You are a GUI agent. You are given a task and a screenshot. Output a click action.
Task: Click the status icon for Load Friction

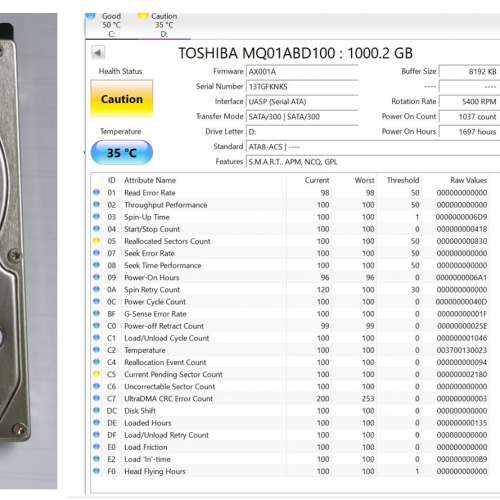[x=97, y=447]
